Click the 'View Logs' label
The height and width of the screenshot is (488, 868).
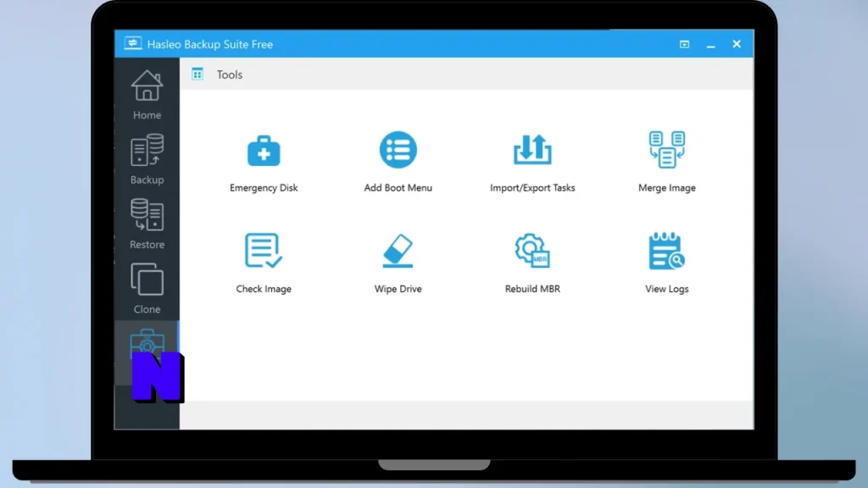point(666,289)
